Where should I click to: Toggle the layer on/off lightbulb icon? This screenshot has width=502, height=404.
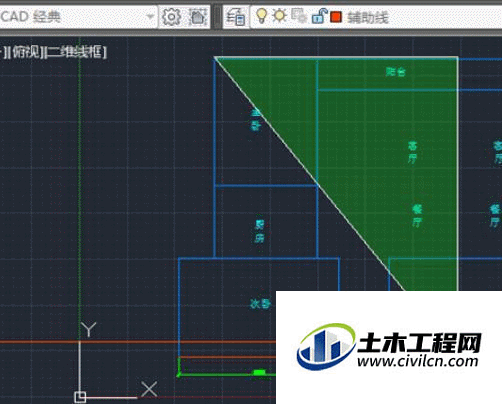coord(262,16)
